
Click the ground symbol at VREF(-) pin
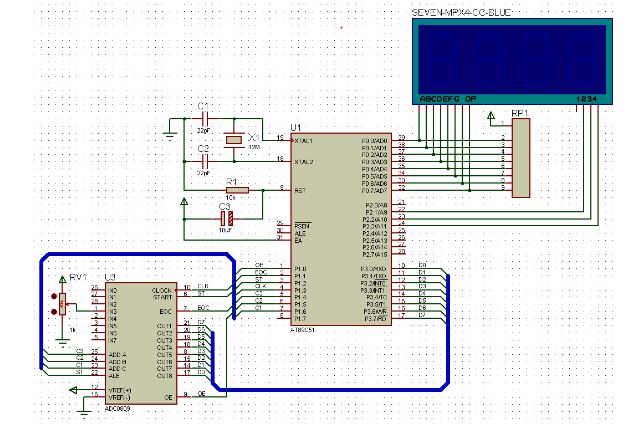click(x=84, y=414)
